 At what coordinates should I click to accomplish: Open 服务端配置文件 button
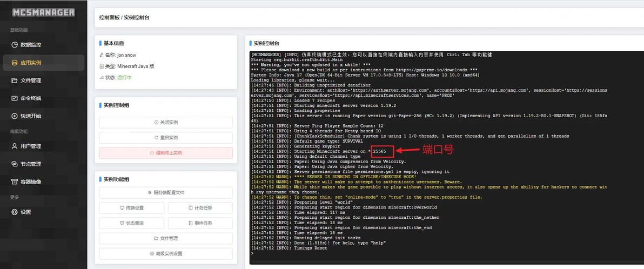[x=166, y=193]
